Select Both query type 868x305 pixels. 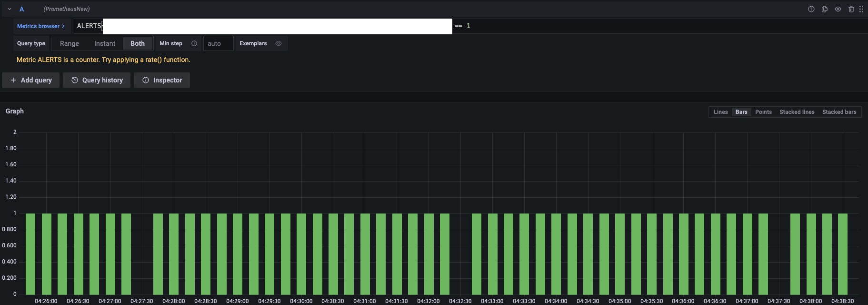(x=138, y=43)
